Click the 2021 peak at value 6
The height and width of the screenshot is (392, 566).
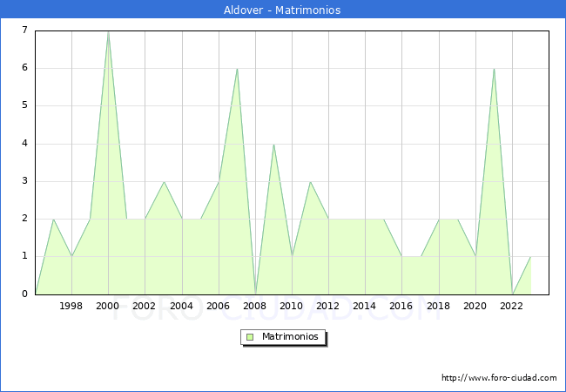coord(494,69)
